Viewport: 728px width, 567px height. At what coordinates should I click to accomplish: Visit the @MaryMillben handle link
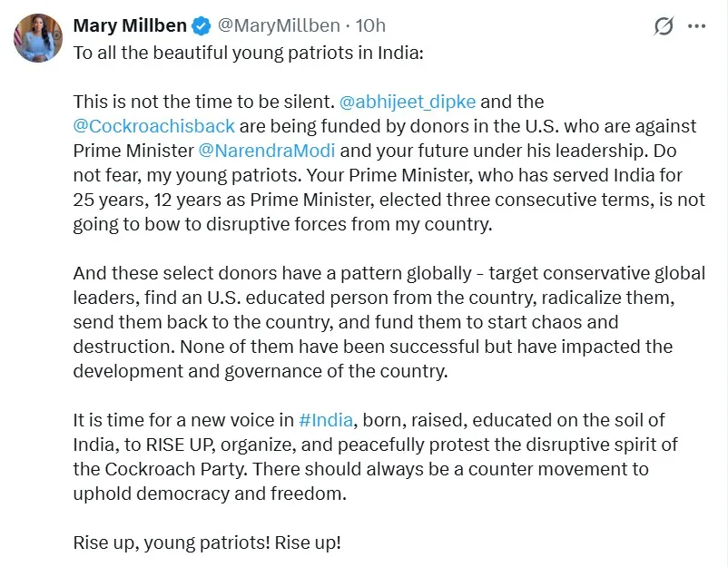point(279,25)
